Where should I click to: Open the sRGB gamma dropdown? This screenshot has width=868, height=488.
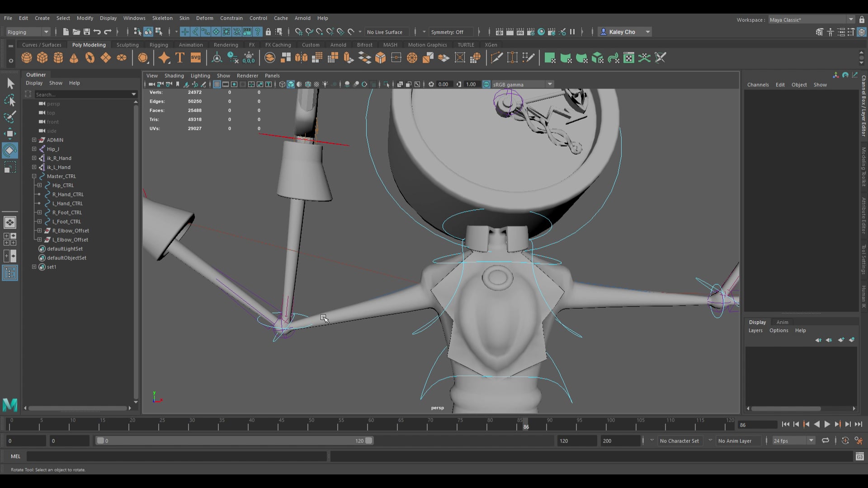pos(549,84)
